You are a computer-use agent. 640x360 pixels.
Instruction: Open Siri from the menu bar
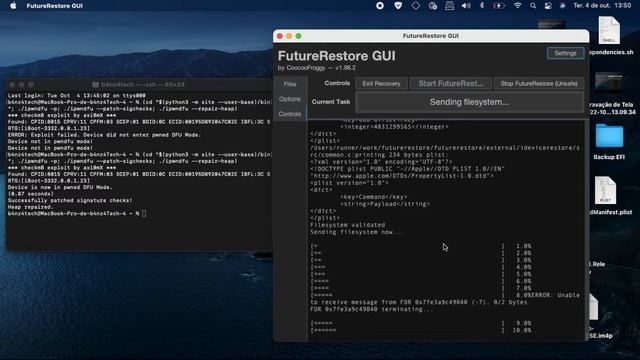[x=562, y=6]
